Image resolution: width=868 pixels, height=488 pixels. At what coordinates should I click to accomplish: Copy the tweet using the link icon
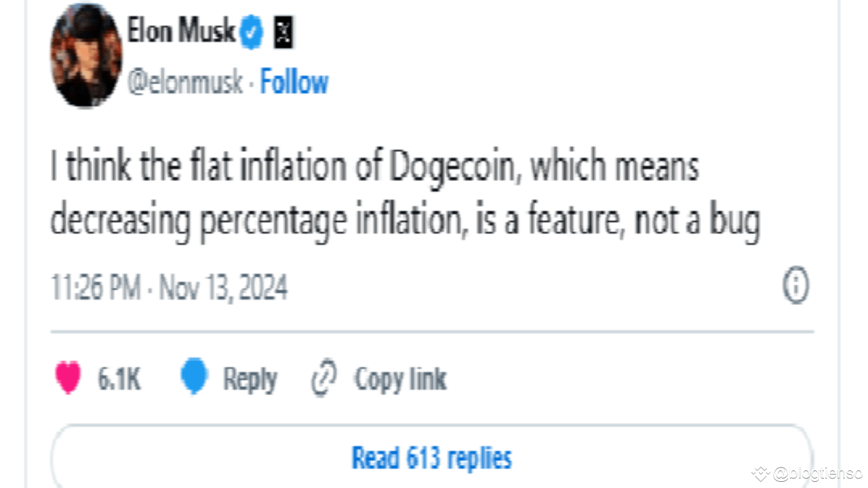[x=325, y=378]
